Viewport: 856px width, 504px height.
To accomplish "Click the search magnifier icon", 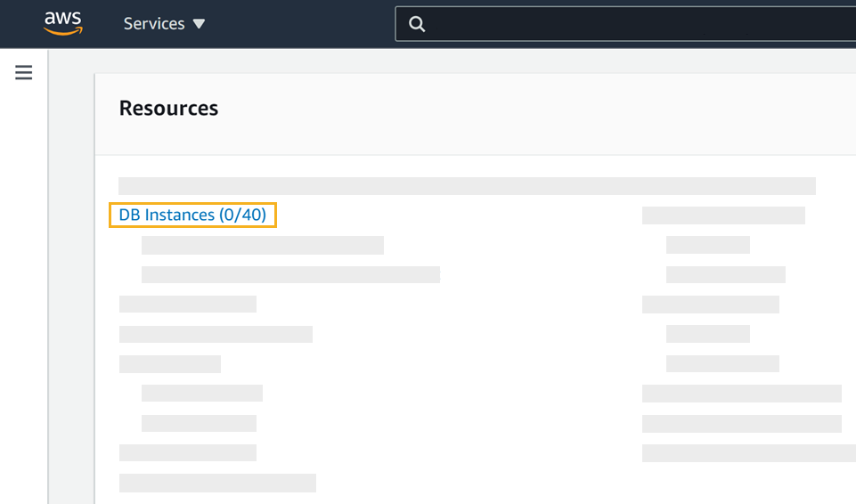I will coord(417,24).
